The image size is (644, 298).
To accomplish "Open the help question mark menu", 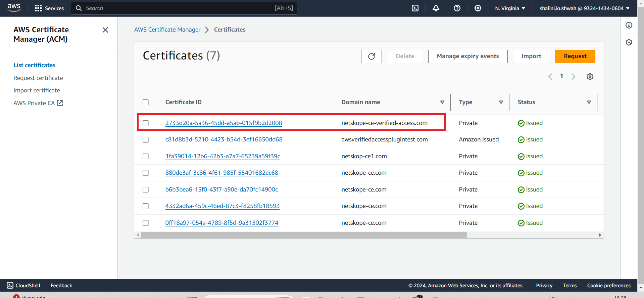I will click(x=457, y=8).
